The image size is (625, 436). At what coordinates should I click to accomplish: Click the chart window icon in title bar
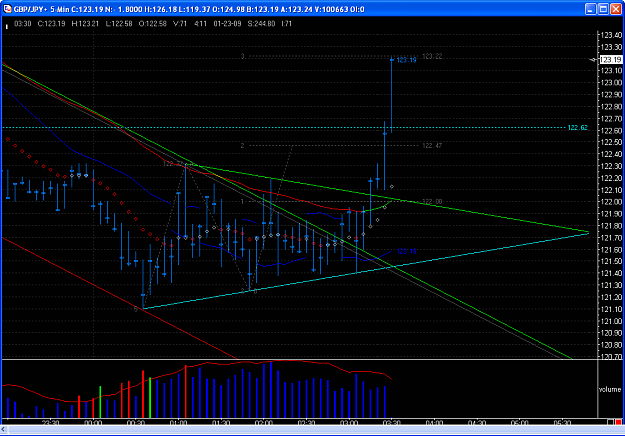pyautogui.click(x=7, y=9)
